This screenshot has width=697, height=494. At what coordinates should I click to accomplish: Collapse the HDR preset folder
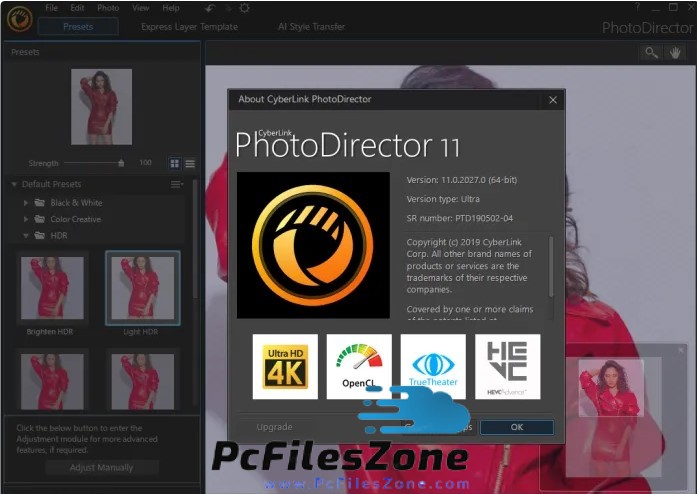coord(26,236)
